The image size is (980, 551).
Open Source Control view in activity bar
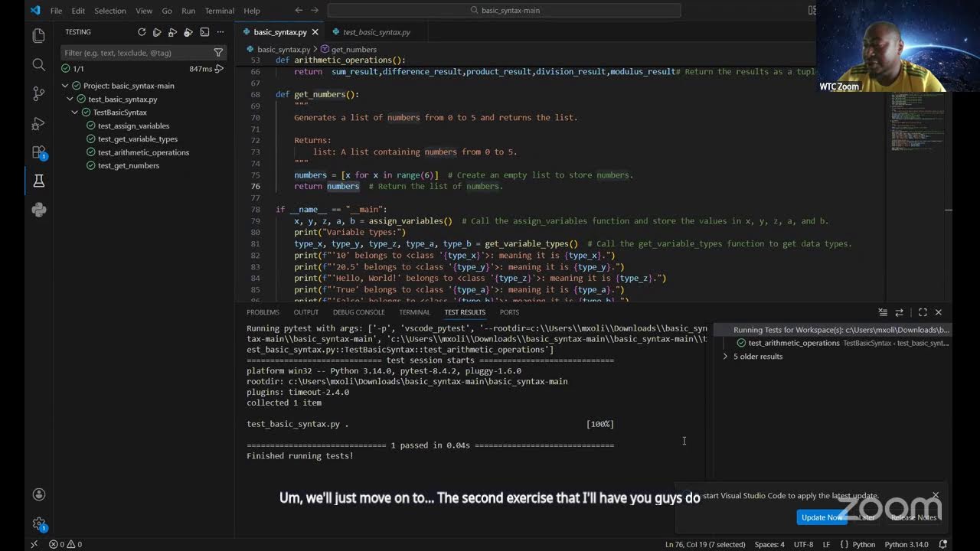tap(39, 93)
